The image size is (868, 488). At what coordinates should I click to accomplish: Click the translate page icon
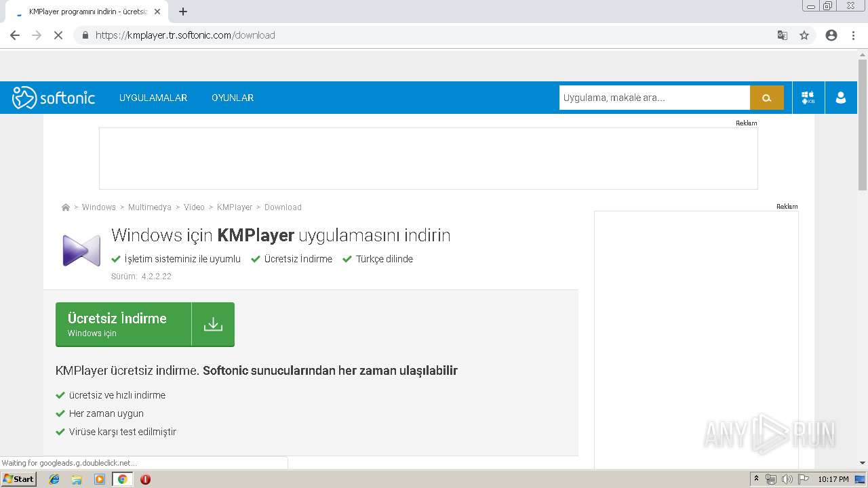click(x=783, y=35)
